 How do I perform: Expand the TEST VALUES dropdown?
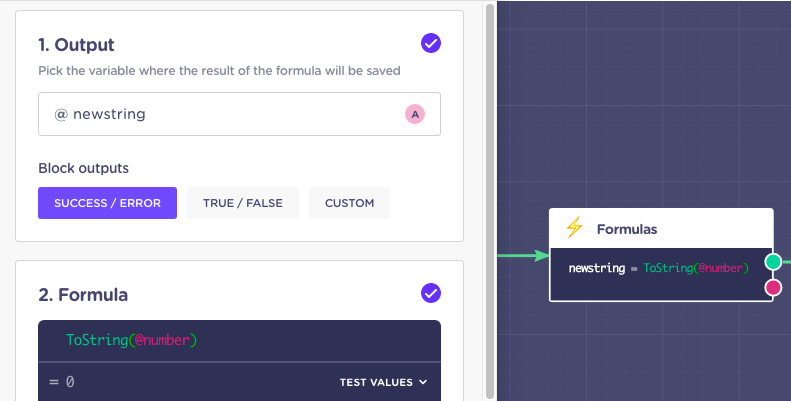coord(383,382)
